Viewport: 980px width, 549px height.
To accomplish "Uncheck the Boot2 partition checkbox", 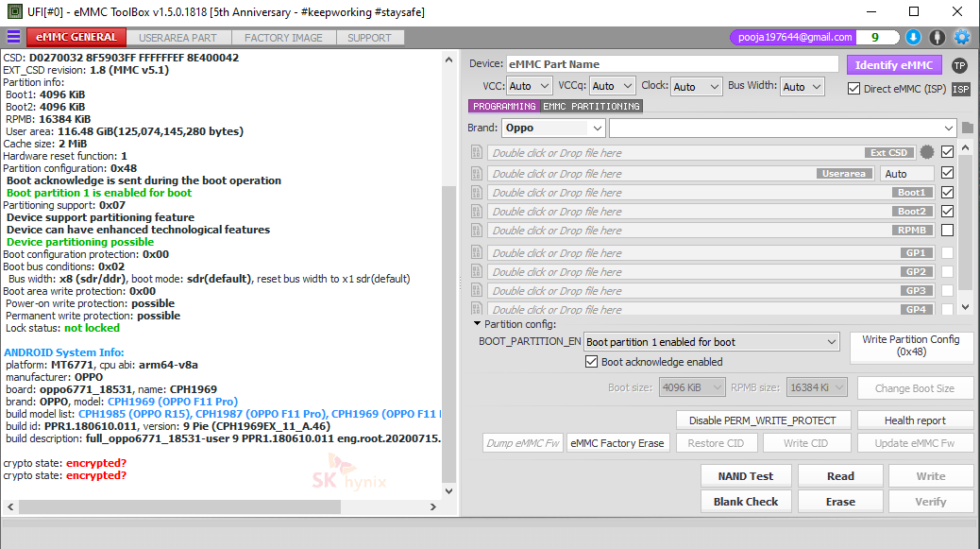I will pyautogui.click(x=948, y=212).
